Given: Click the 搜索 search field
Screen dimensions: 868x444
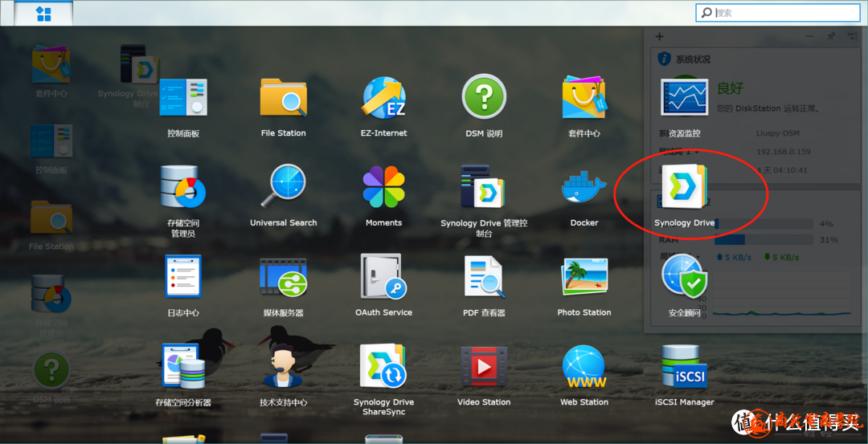Looking at the screenshot, I should [x=778, y=13].
